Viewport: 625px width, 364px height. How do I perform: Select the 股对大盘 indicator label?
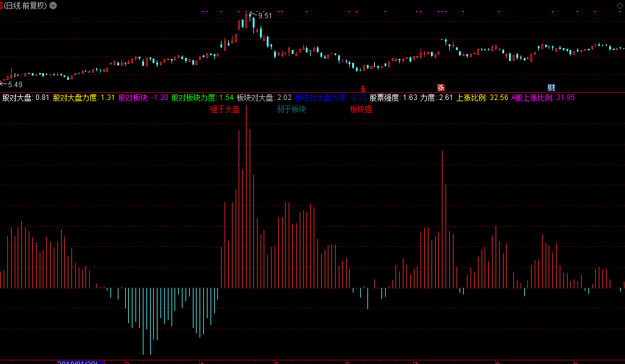[x=18, y=98]
